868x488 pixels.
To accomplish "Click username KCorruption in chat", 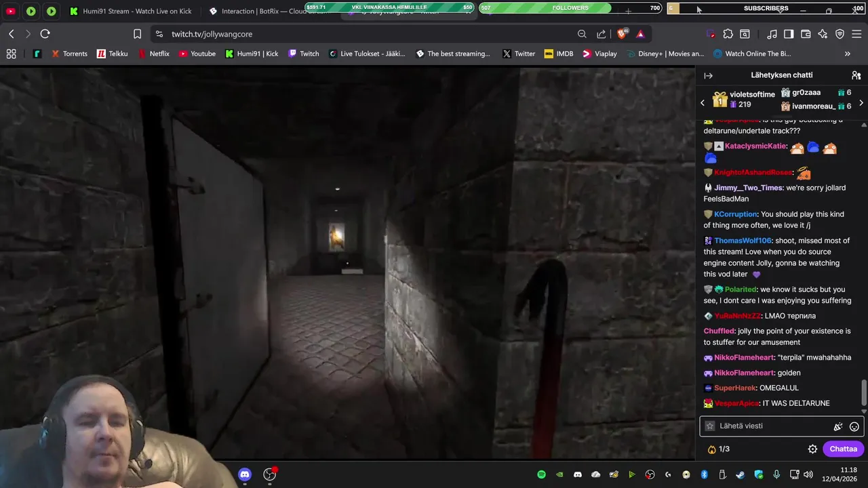I will (736, 214).
